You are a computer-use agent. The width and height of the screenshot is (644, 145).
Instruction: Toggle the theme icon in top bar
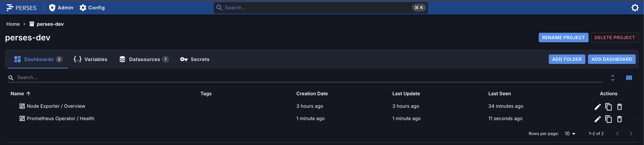(x=635, y=8)
